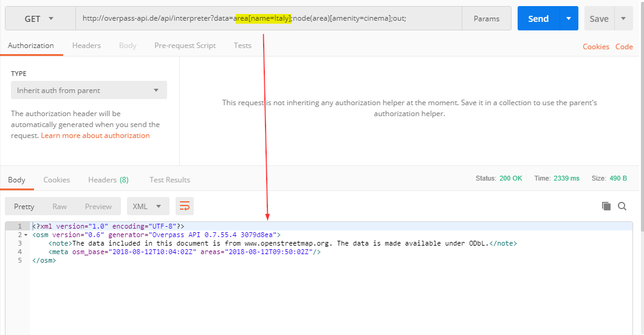
Task: Expand the Send button dropdown arrow
Action: coord(569,18)
